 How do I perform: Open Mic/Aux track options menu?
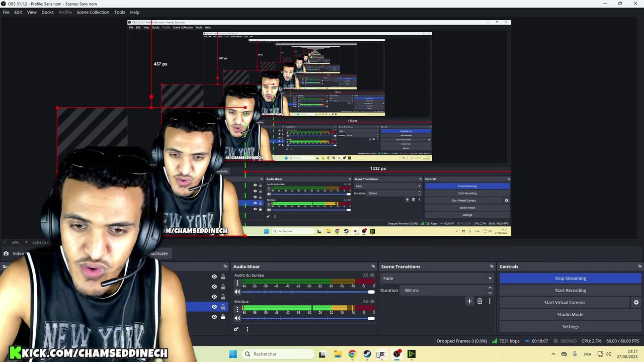coord(237,309)
